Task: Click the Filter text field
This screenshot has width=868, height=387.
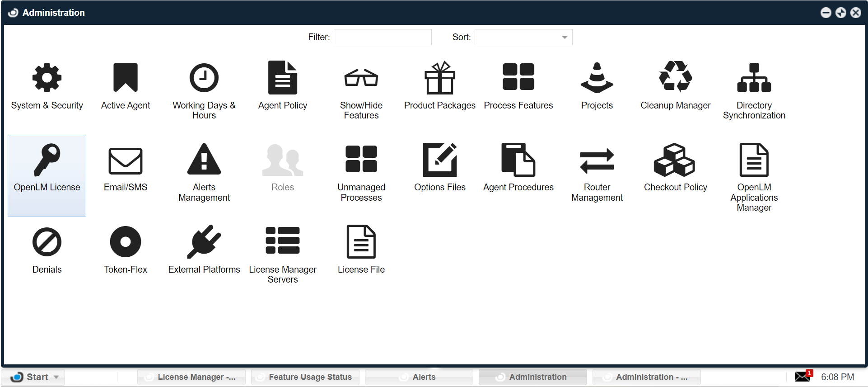Action: coord(383,37)
